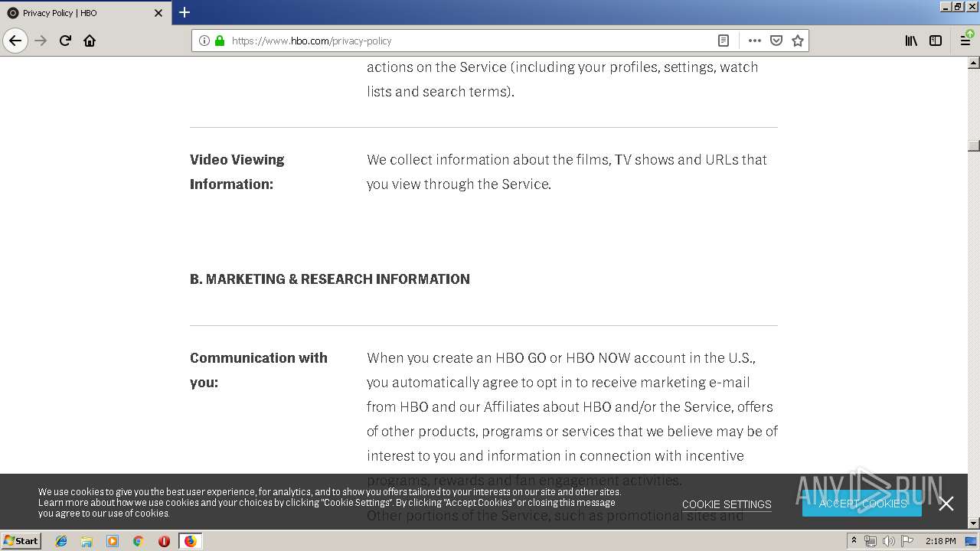Launch Google Chrome from taskbar
This screenshot has width=980, height=551.
click(138, 541)
